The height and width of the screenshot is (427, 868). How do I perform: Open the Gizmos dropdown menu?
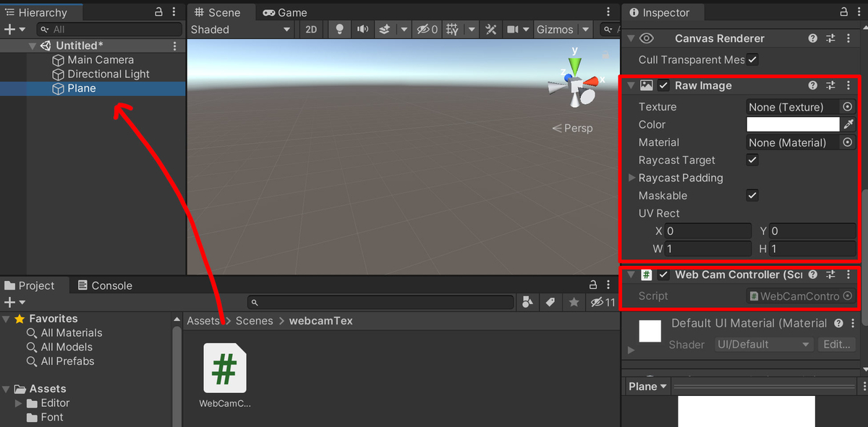(585, 30)
